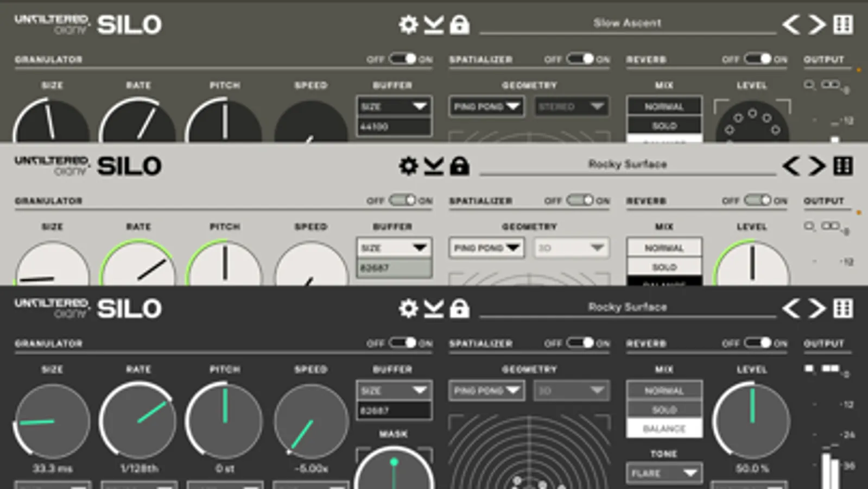The image size is (868, 489).
Task: Open settings gear in bottom dark panel
Action: pyautogui.click(x=408, y=308)
